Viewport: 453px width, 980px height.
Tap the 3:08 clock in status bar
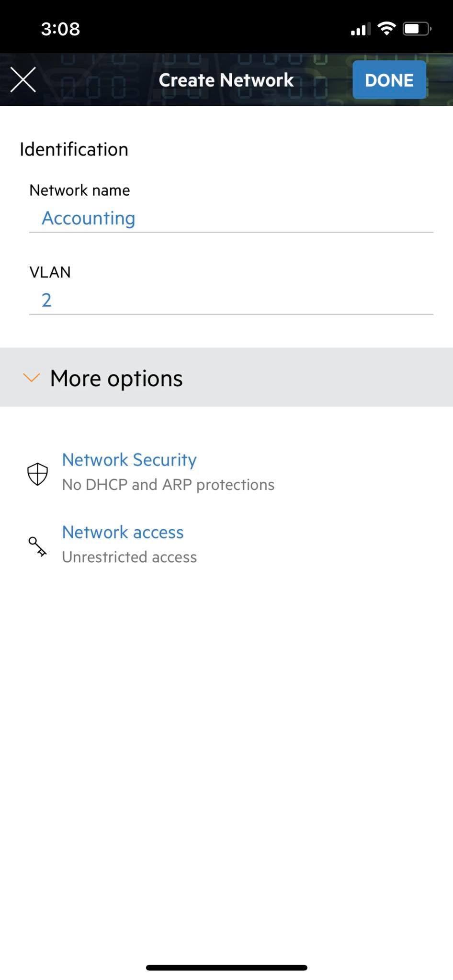[60, 29]
